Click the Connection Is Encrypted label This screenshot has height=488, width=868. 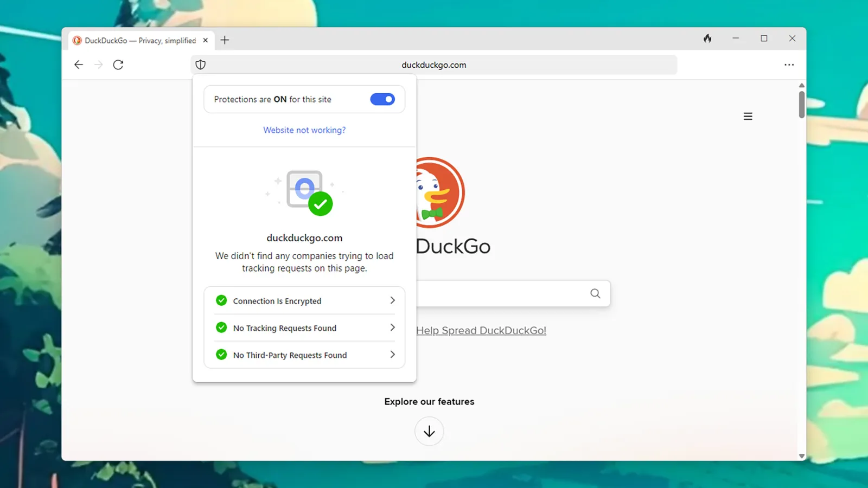(x=277, y=301)
